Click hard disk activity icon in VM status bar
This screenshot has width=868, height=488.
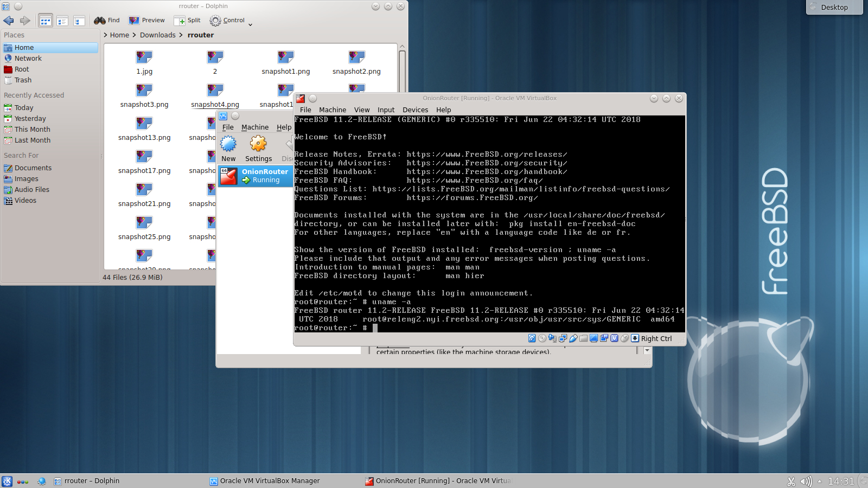tap(532, 338)
